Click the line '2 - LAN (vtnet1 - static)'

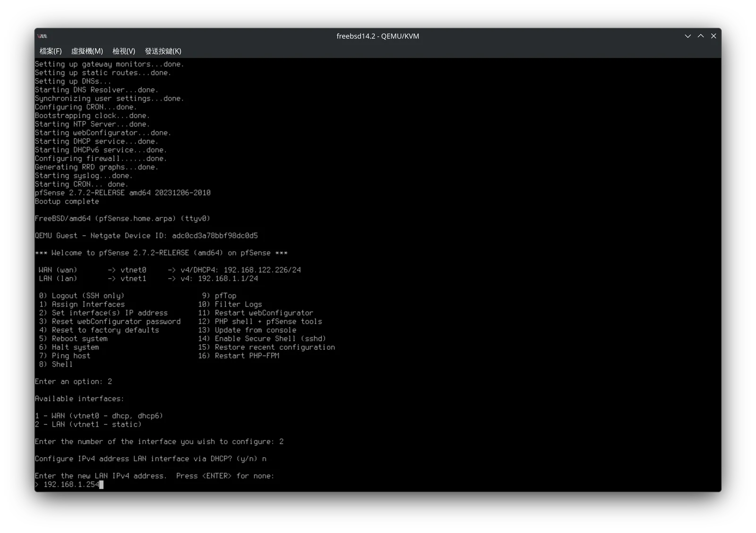88,424
